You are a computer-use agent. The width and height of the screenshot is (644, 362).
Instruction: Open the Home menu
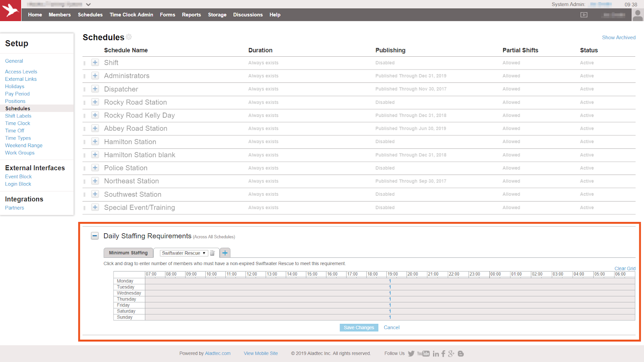click(35, 15)
